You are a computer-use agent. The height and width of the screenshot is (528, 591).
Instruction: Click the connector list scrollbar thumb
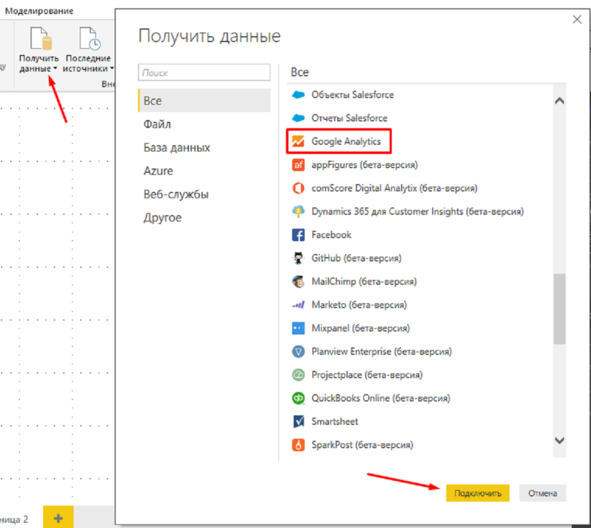pos(560,309)
